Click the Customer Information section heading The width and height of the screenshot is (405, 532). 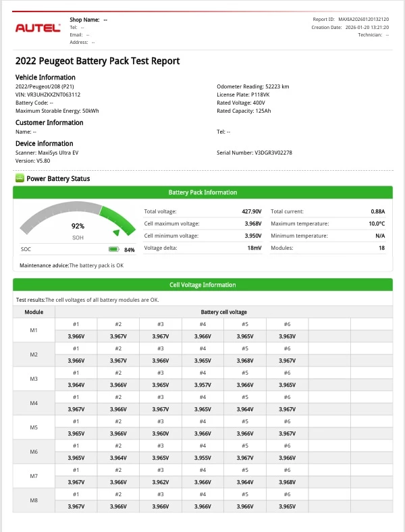pos(49,123)
